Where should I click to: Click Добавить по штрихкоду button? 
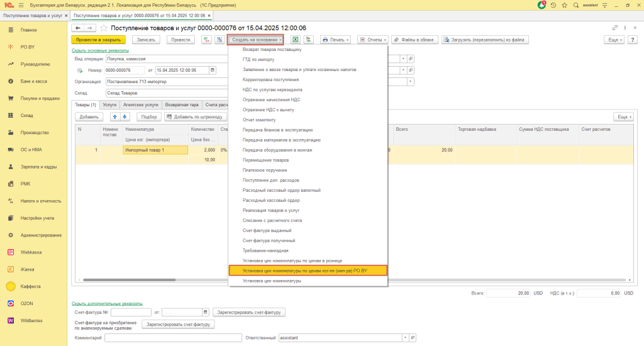pyautogui.click(x=195, y=117)
